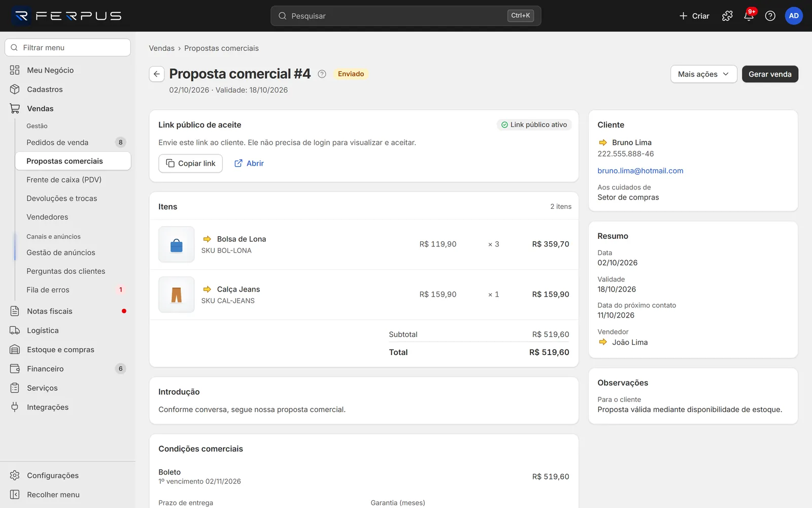Viewport: 812px width, 508px height.
Task: Open the integrations puzzle icon in top bar
Action: [x=727, y=16]
